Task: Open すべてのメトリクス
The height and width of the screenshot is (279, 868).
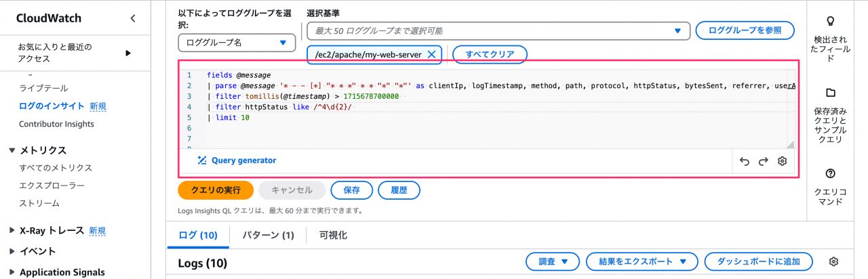Action: click(x=56, y=168)
